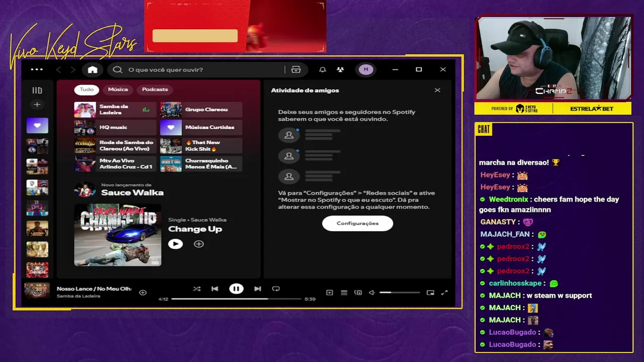Viewport: 644px width, 362px height.
Task: Add current track to Liked Songs
Action: pos(143,292)
